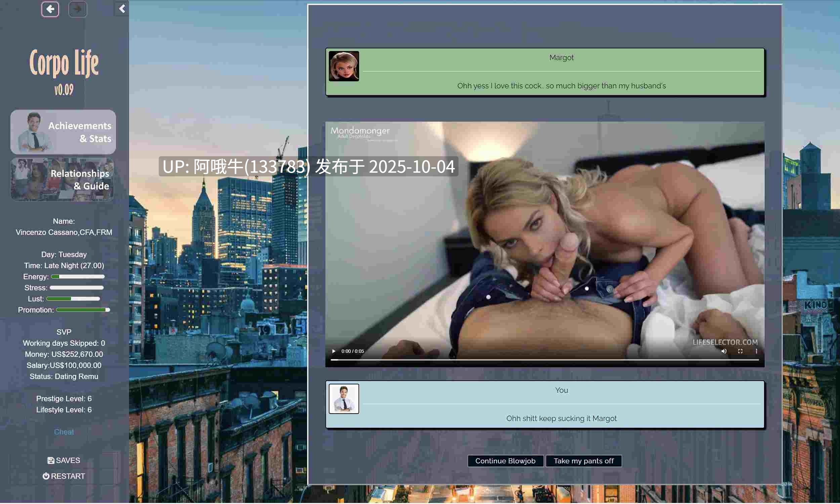The image size is (840, 504).
Task: Click 'Status: Dating Remu'
Action: [64, 377]
